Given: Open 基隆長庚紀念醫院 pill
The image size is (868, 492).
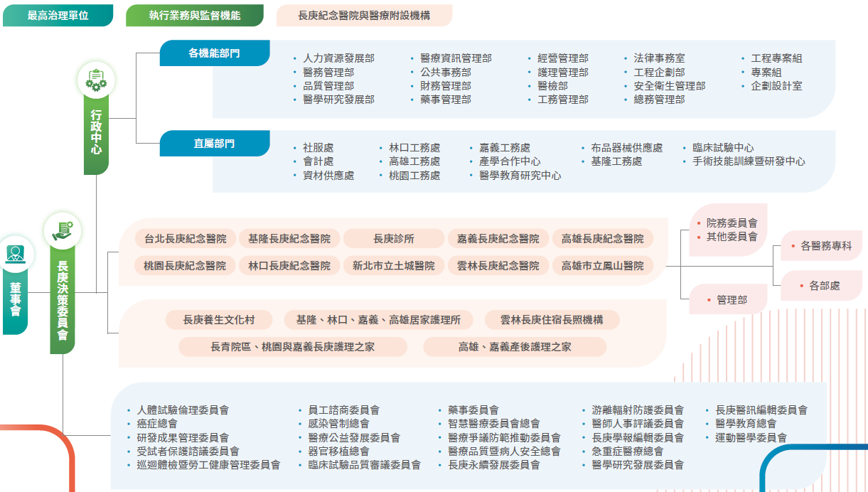Looking at the screenshot, I should [x=289, y=239].
